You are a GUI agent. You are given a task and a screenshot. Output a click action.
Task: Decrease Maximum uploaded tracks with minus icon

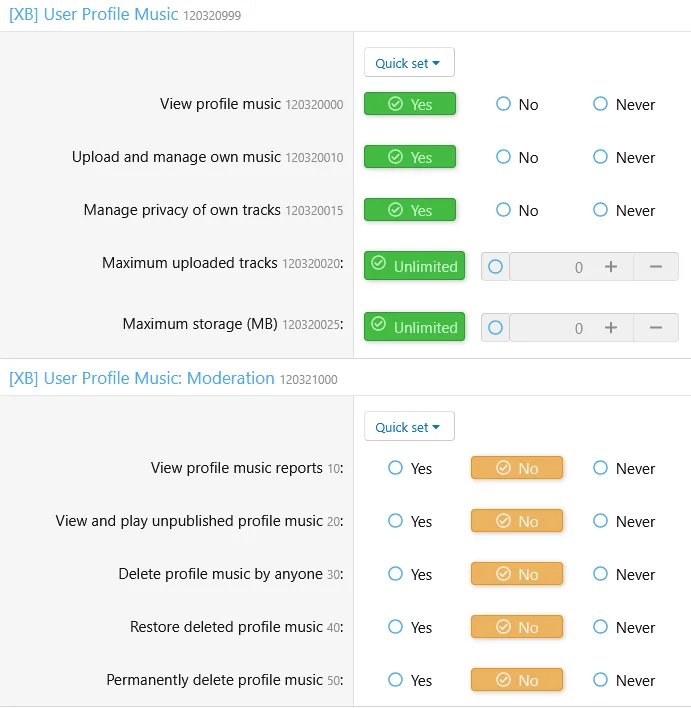(656, 266)
